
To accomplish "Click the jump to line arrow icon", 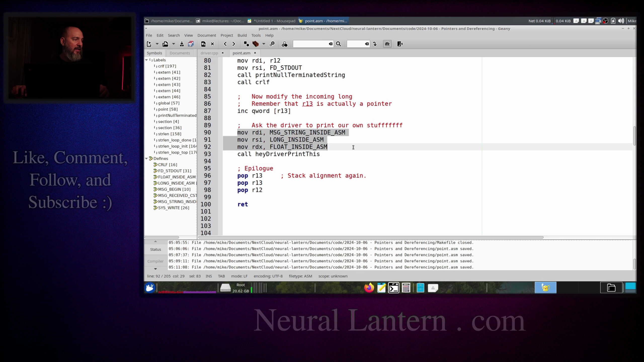I will [375, 44].
